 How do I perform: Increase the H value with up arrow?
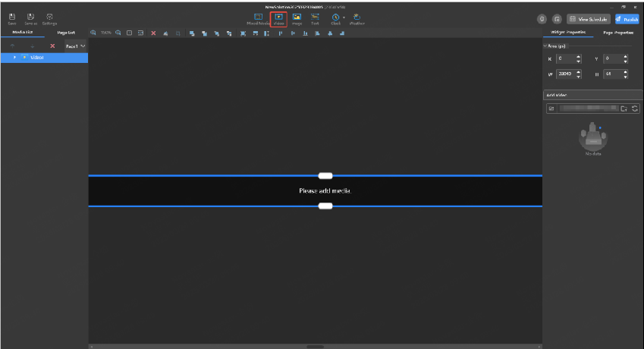click(626, 72)
